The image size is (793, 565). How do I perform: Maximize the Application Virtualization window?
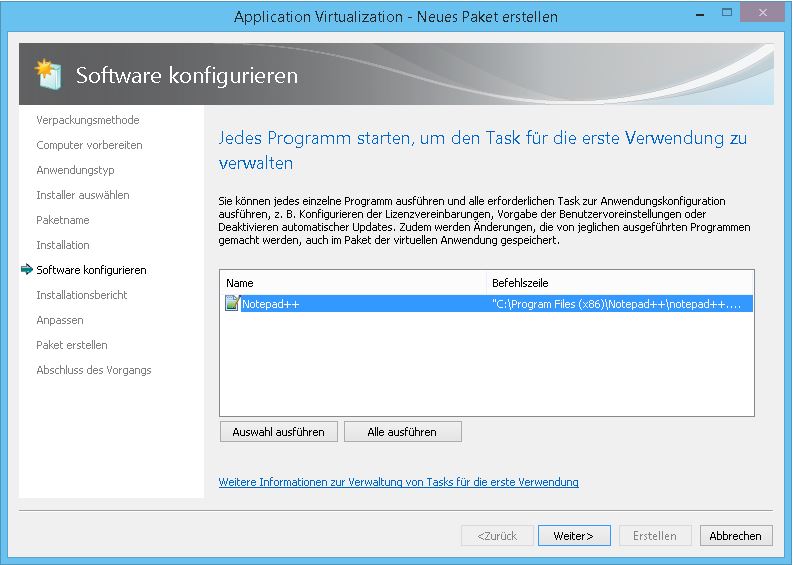pos(727,13)
